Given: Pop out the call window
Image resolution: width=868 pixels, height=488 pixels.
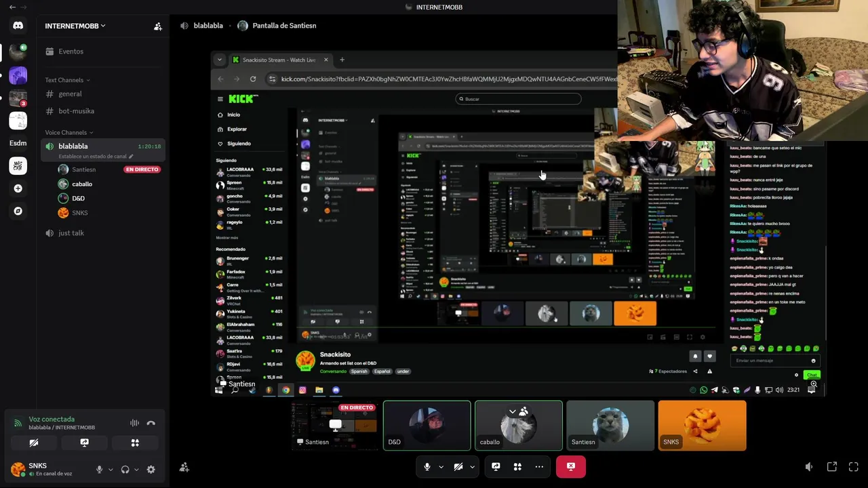Looking at the screenshot, I should pyautogui.click(x=832, y=466).
